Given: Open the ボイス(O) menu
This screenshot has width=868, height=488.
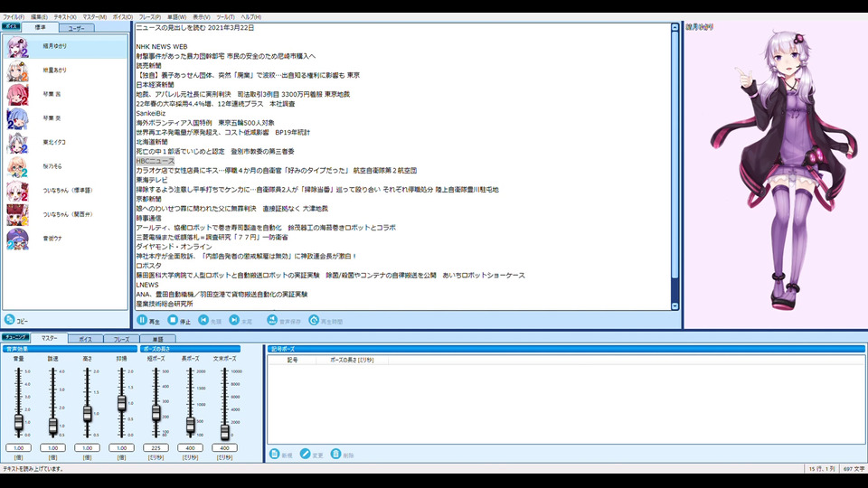Looking at the screenshot, I should (123, 17).
